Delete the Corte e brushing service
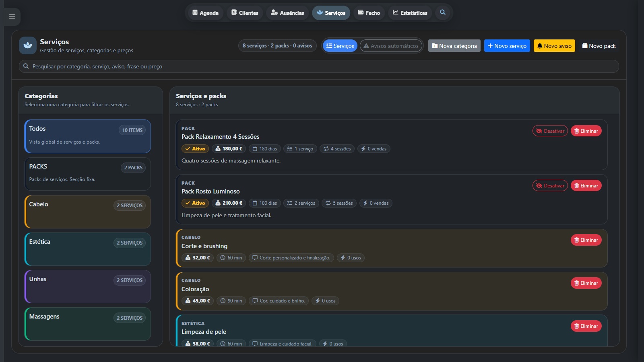644x362 pixels. click(x=586, y=240)
